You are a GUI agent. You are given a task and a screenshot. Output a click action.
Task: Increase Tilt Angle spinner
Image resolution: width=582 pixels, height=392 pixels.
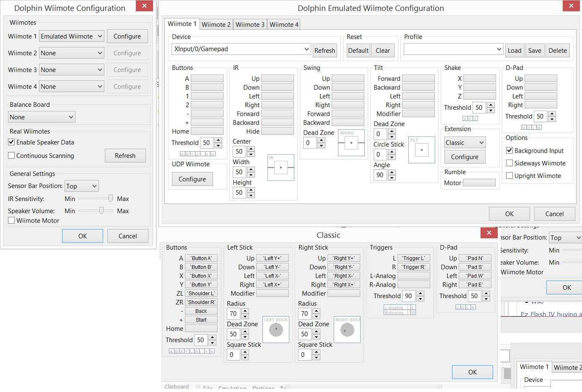(392, 172)
